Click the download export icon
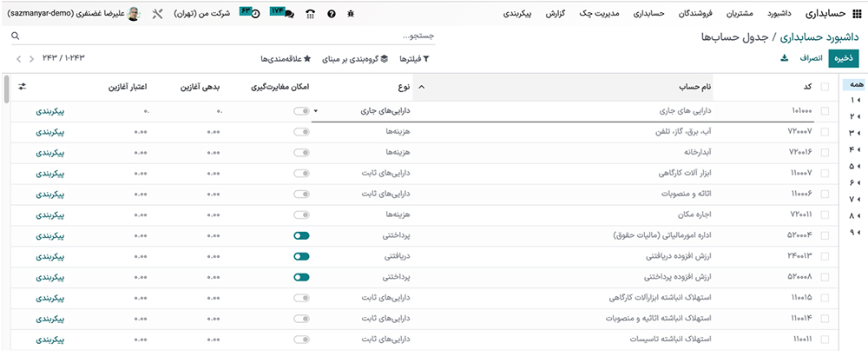This screenshot has height=363, width=868. coord(785,58)
